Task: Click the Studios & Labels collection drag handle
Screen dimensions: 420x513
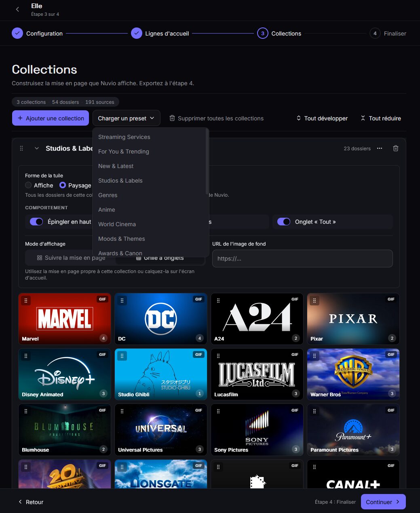Action: click(21, 148)
